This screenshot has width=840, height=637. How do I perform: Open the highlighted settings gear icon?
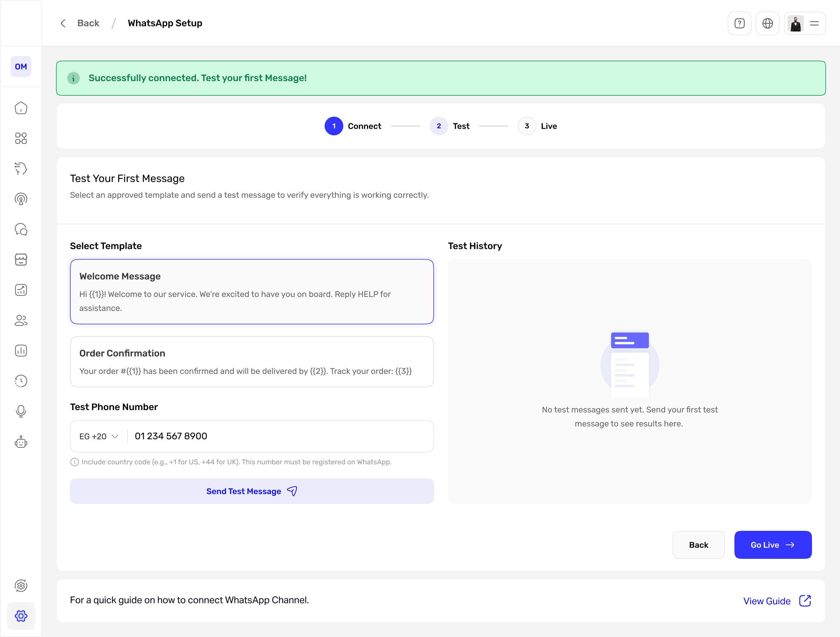tap(21, 616)
